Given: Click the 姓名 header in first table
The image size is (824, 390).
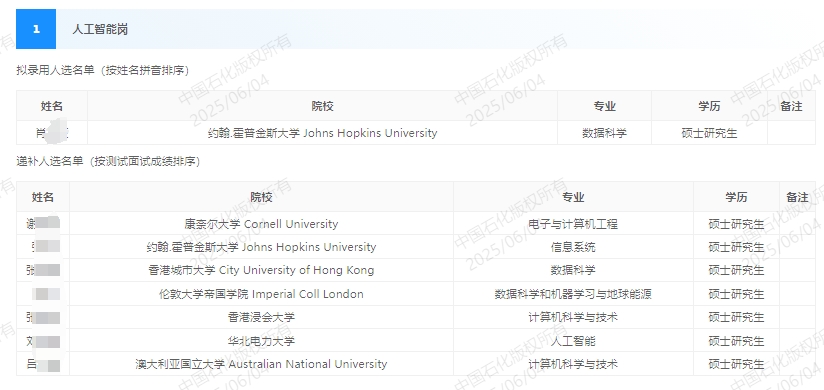Looking at the screenshot, I should click(x=52, y=106).
